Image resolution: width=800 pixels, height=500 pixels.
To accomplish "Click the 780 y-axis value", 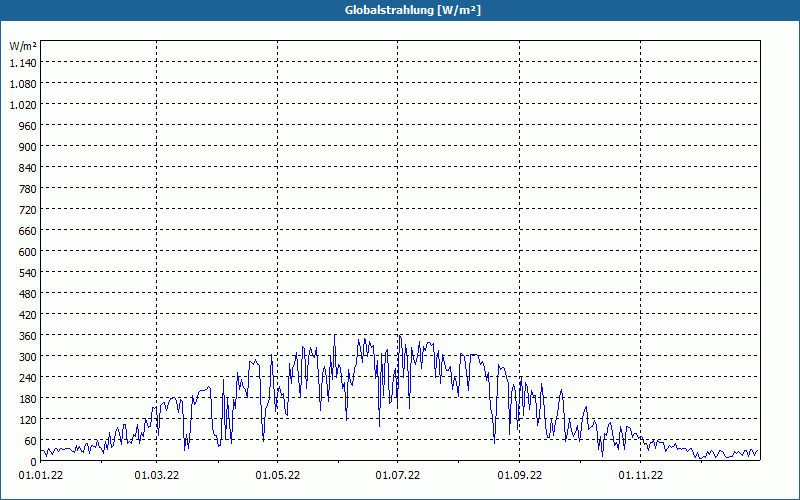I will point(28,189).
